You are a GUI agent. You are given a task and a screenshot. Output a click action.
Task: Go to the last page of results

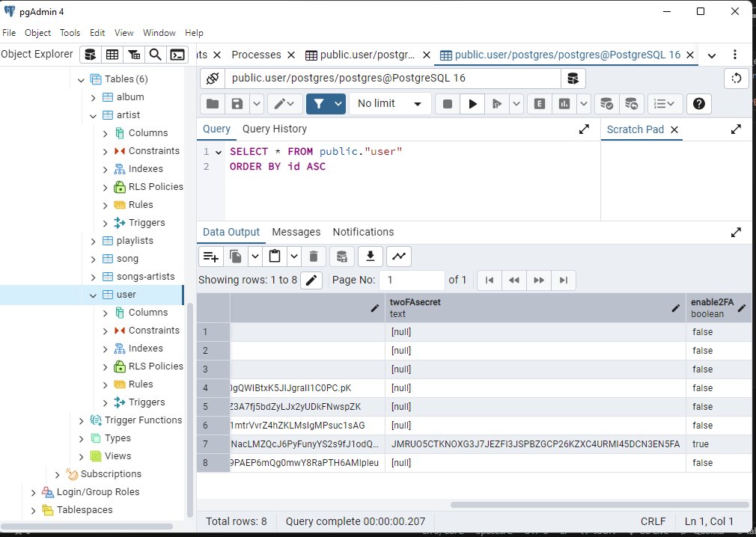[564, 280]
